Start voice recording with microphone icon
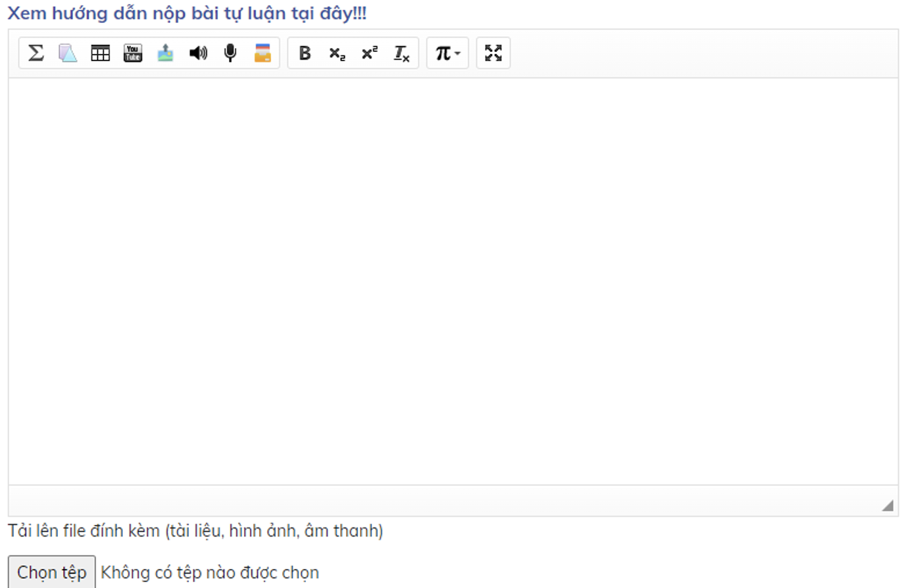Viewport: 912px width, 588px height. pos(230,53)
